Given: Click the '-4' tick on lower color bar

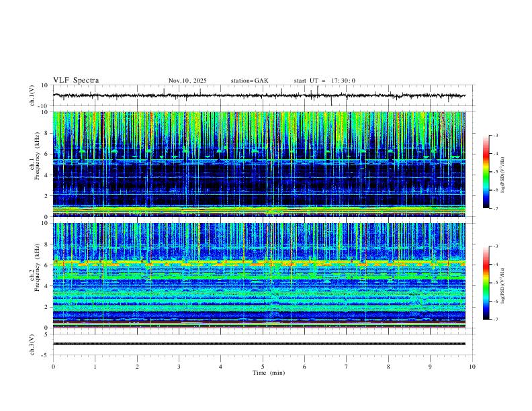Looking at the screenshot, I should coord(496,264).
